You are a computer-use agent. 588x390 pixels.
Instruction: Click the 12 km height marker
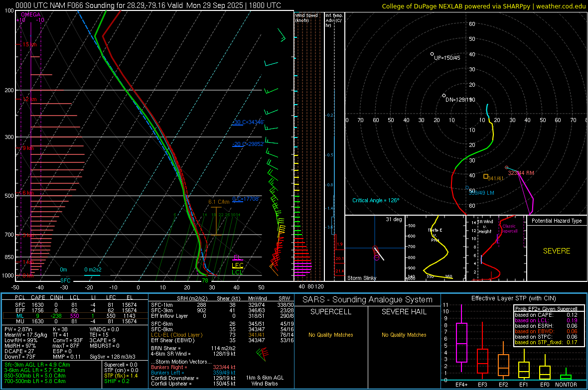29,100
